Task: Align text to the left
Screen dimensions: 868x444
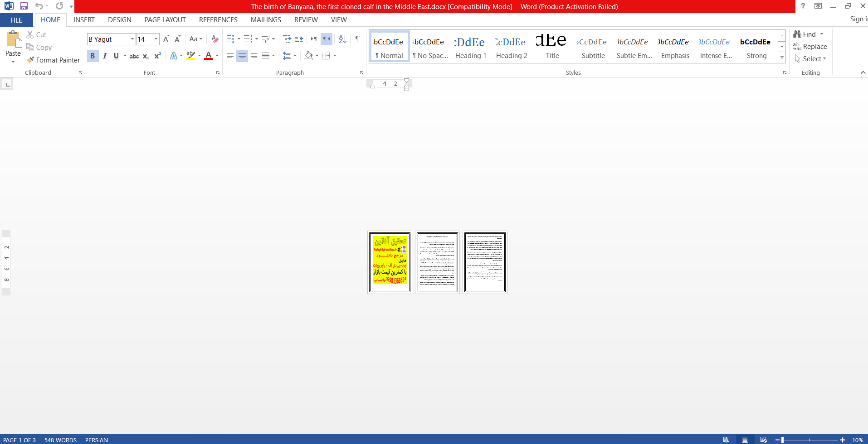Action: point(230,56)
